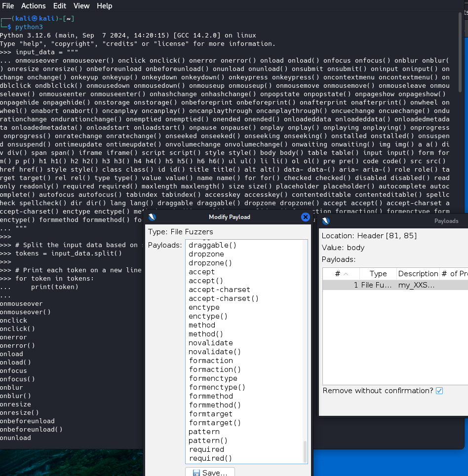The image size is (468, 476).
Task: Click the Description column header in Payloads table
Action: tap(418, 274)
